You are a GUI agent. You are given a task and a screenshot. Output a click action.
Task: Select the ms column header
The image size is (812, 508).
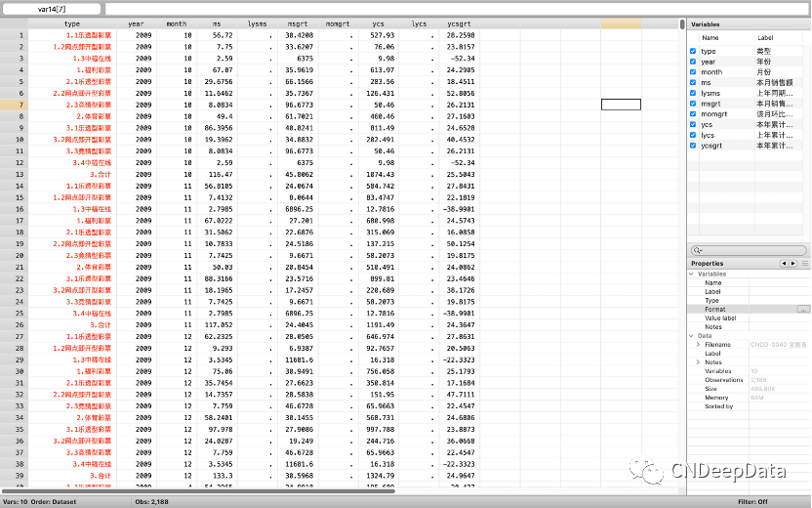pos(217,23)
